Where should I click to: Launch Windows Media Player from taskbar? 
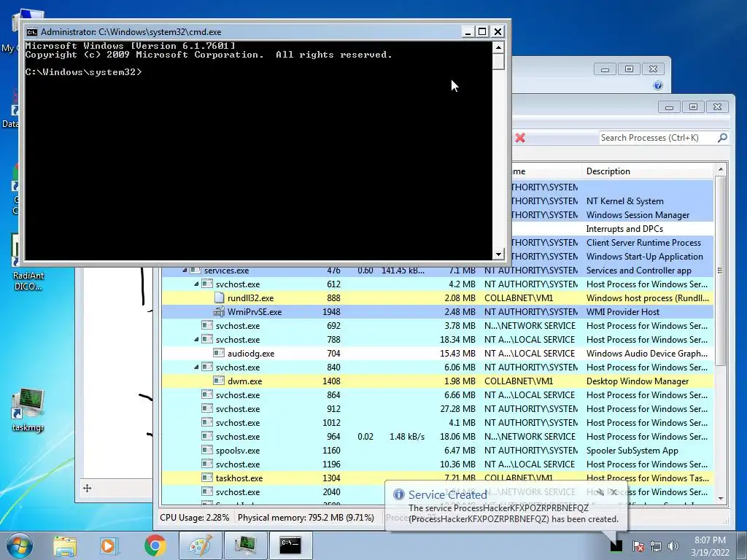(x=109, y=545)
